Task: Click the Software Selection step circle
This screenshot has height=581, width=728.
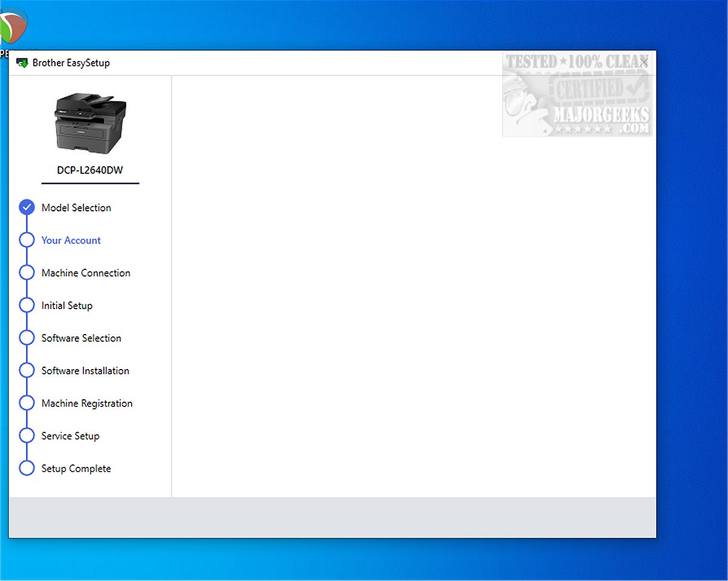Action: (27, 338)
